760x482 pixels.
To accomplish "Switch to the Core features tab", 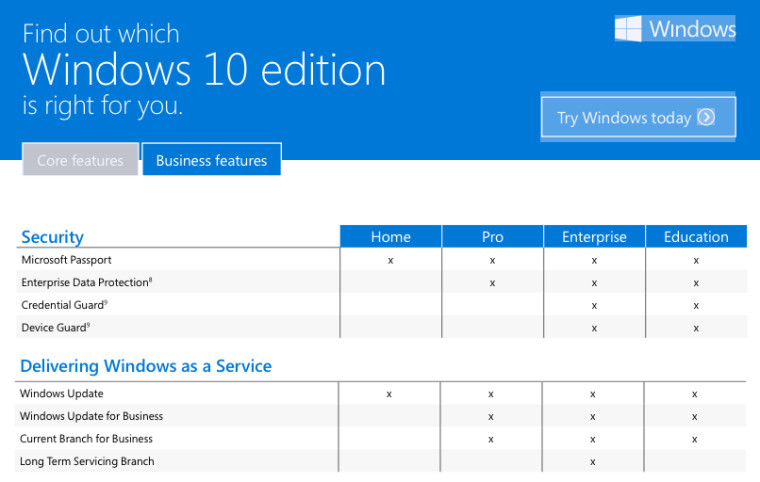I will 80,160.
